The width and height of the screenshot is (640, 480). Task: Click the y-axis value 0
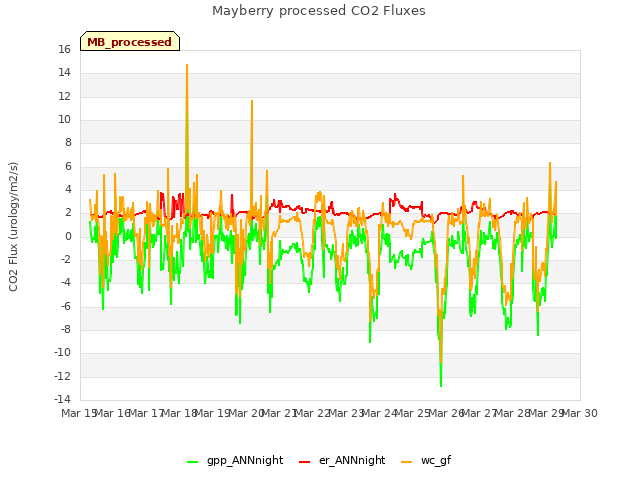[x=68, y=236]
